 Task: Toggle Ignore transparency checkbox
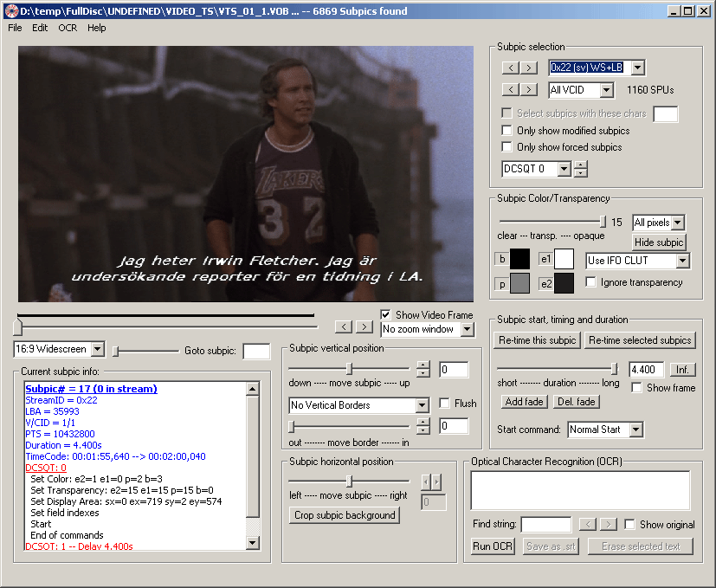click(x=590, y=282)
